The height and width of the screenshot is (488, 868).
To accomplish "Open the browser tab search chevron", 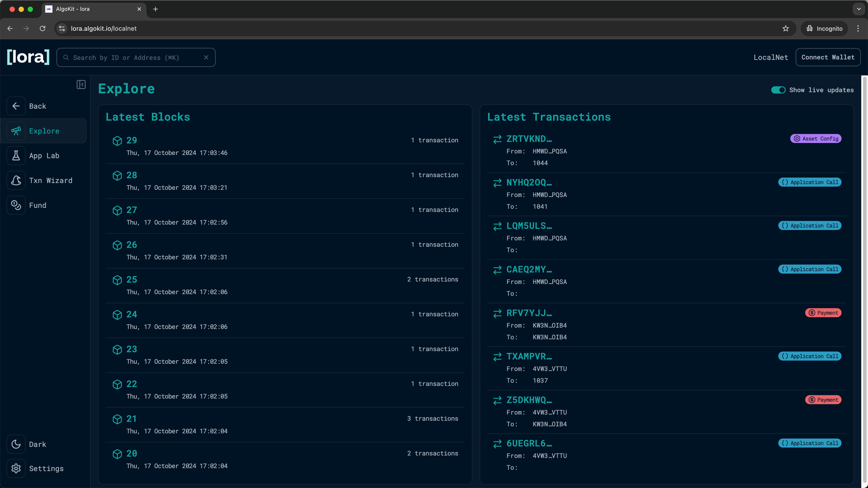I will pos(859,9).
